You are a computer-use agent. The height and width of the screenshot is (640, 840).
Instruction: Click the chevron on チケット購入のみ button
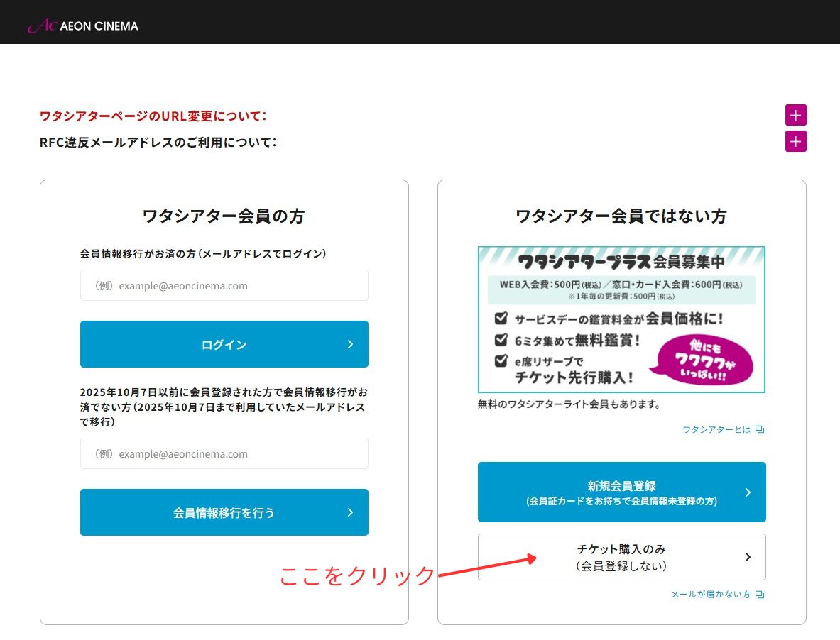click(x=748, y=557)
